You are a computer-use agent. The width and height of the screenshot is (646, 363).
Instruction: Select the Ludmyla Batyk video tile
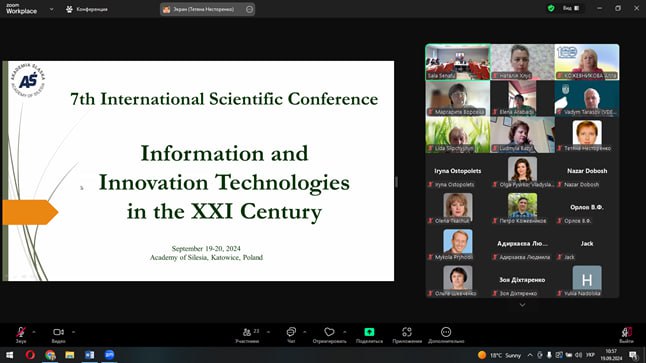point(522,134)
